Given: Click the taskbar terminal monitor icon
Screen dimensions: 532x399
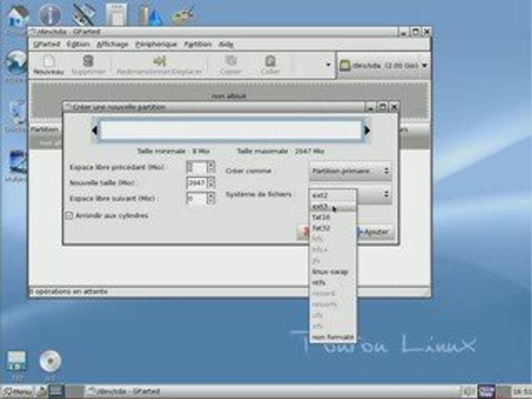Looking at the screenshot, I should pos(57,392).
